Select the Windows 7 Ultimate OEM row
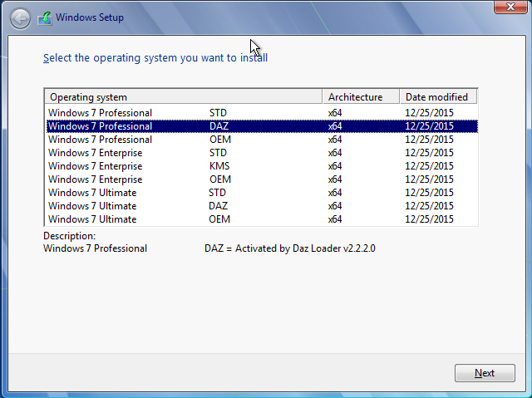 pyautogui.click(x=262, y=219)
